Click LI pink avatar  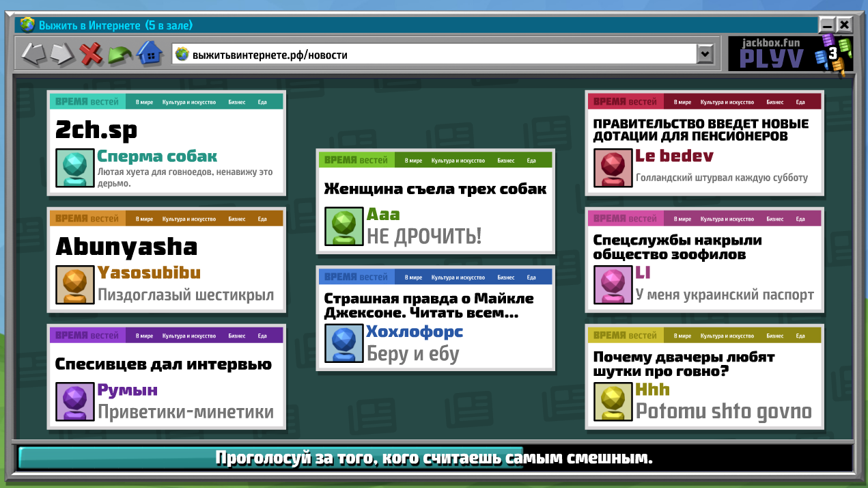[613, 285]
